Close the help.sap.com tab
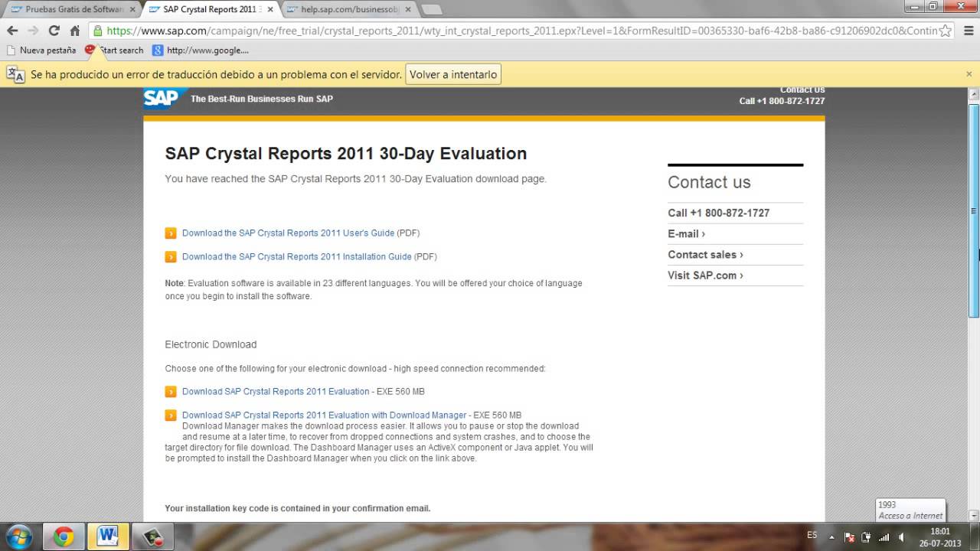The width and height of the screenshot is (980, 551). click(408, 10)
